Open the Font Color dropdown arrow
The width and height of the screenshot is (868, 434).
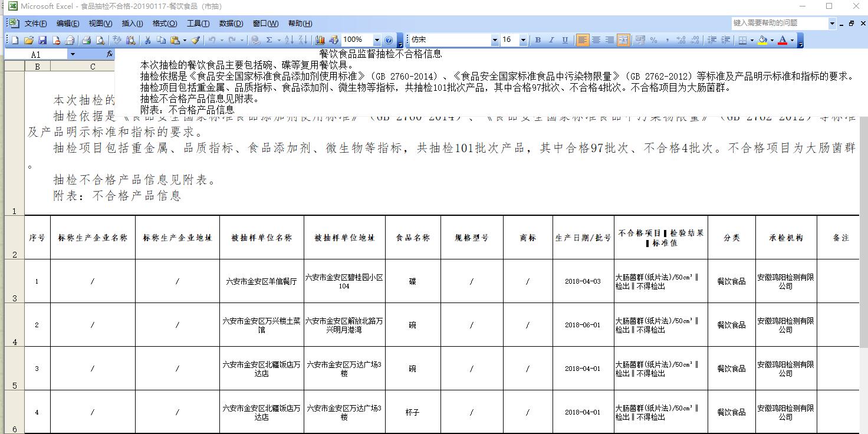793,40
